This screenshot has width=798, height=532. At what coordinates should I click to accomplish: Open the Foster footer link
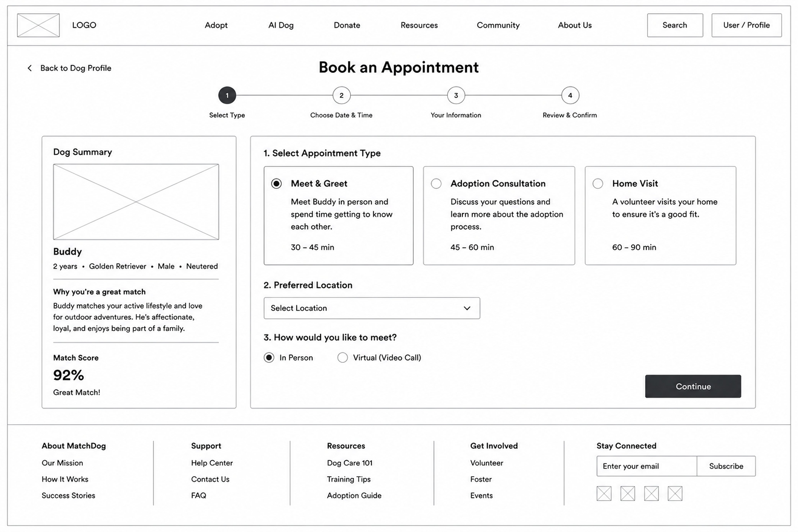(481, 479)
